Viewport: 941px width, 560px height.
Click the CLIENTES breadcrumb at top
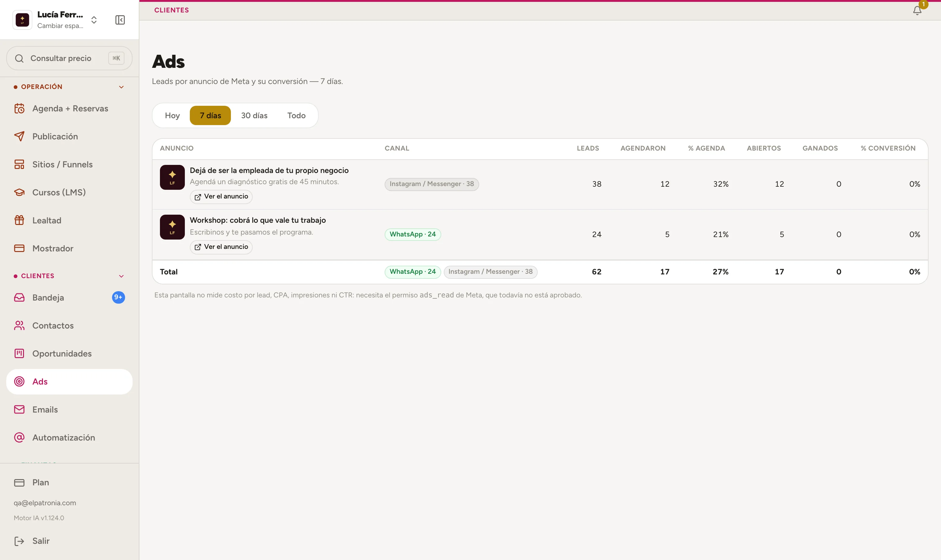(171, 10)
